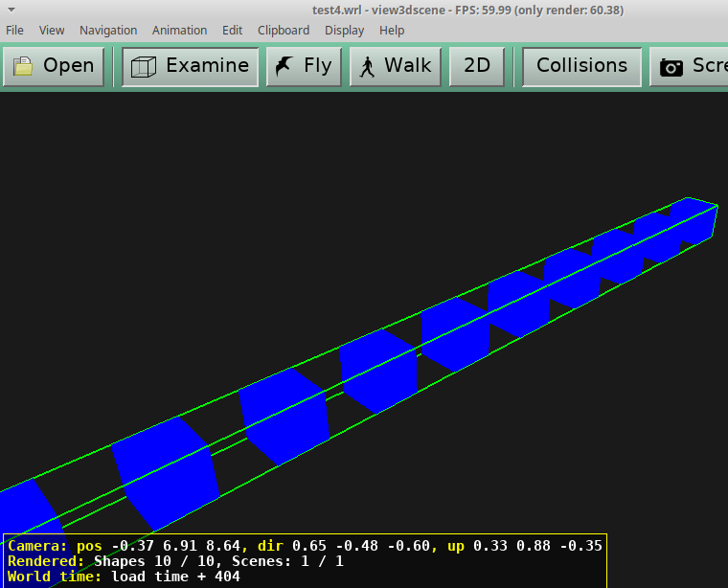Open the Edit menu
This screenshot has height=588, width=728.
tap(232, 30)
